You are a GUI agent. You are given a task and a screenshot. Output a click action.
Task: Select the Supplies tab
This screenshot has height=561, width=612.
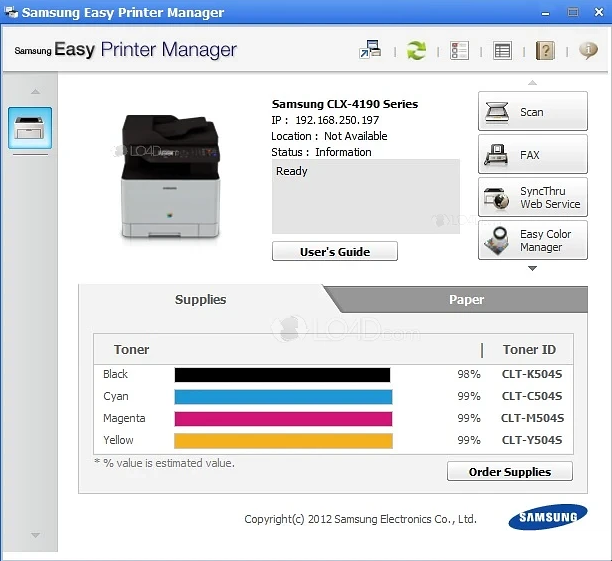point(200,299)
